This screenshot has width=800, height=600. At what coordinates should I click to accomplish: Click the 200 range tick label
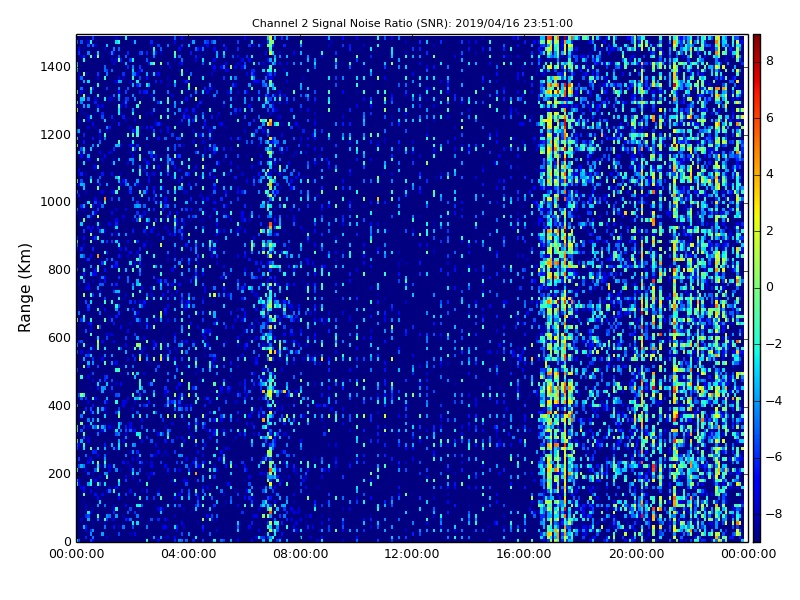59,473
